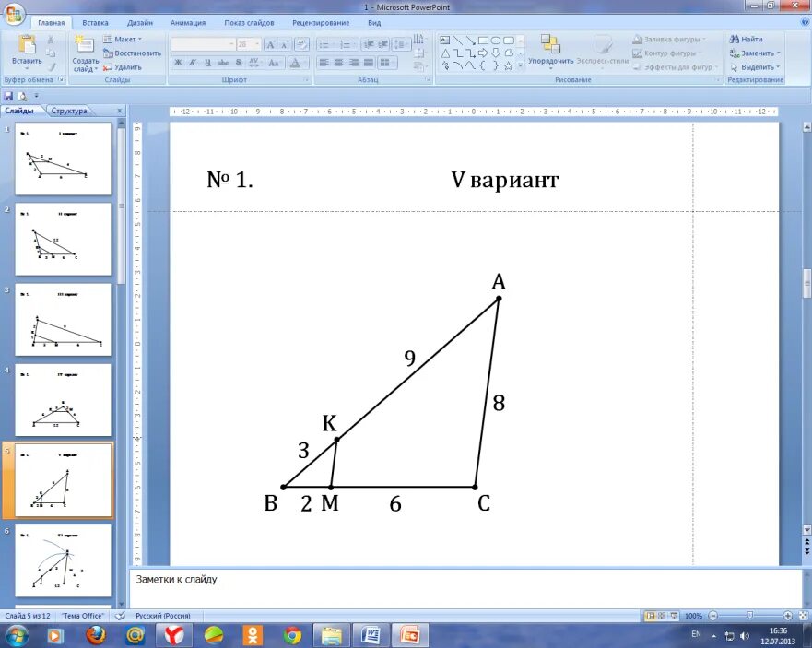
Task: Click the clear formatting icon
Action: click(x=302, y=45)
